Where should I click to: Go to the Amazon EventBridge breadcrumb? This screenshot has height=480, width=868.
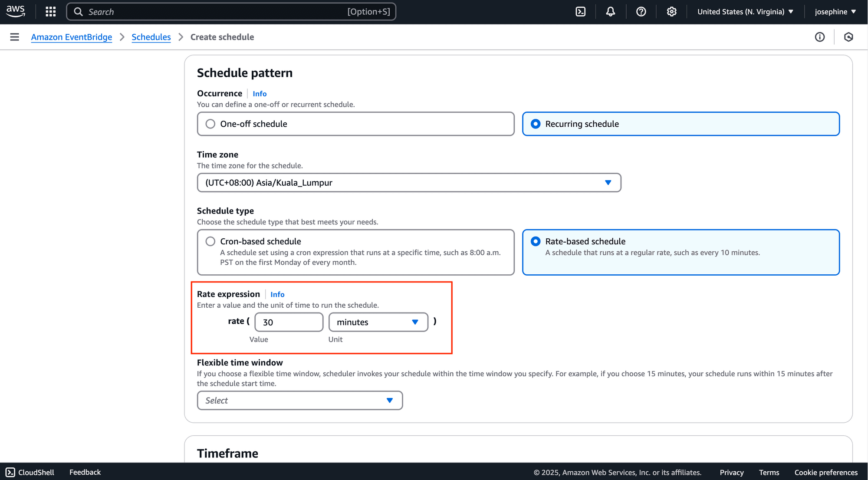tap(72, 37)
